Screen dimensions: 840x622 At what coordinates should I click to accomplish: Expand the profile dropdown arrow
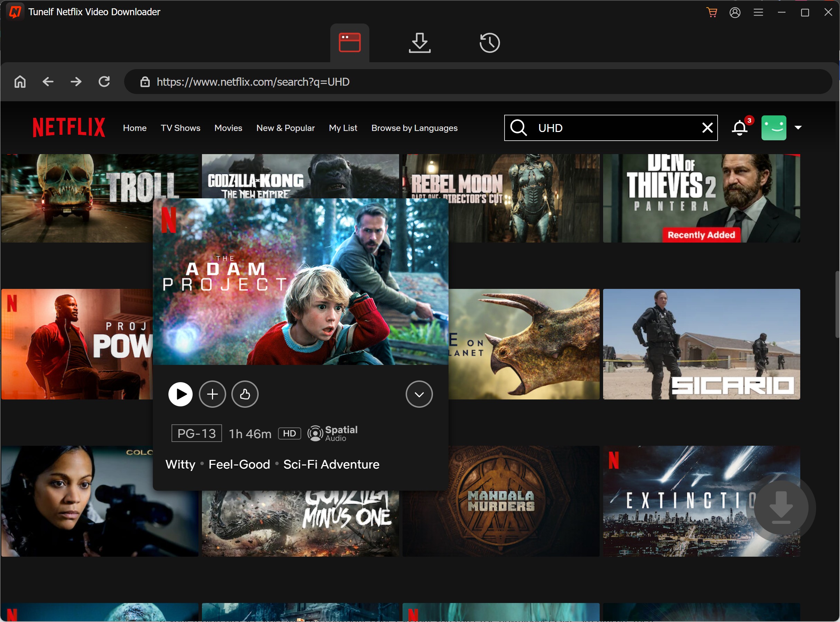(798, 128)
